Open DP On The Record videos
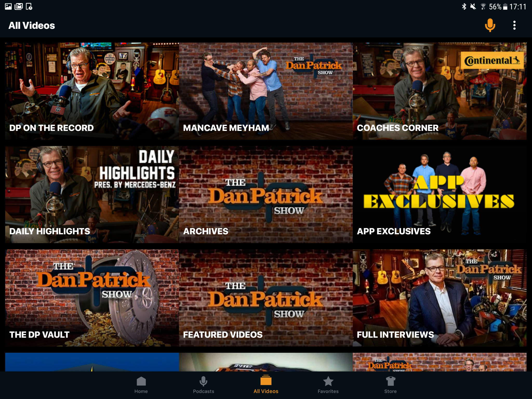532x399 pixels. (92, 91)
